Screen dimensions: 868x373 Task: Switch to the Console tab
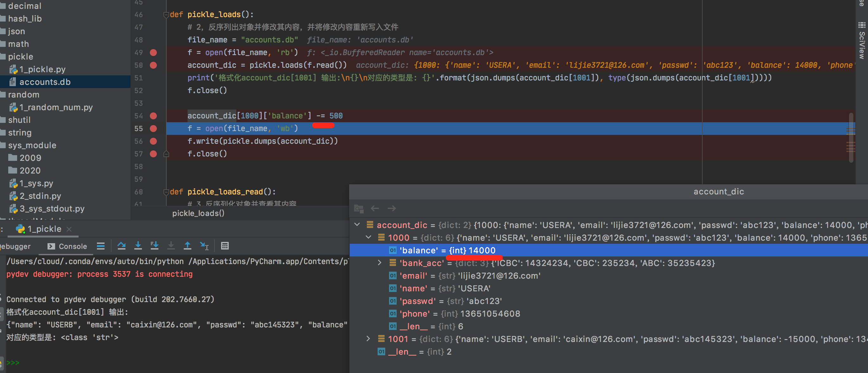tap(67, 246)
